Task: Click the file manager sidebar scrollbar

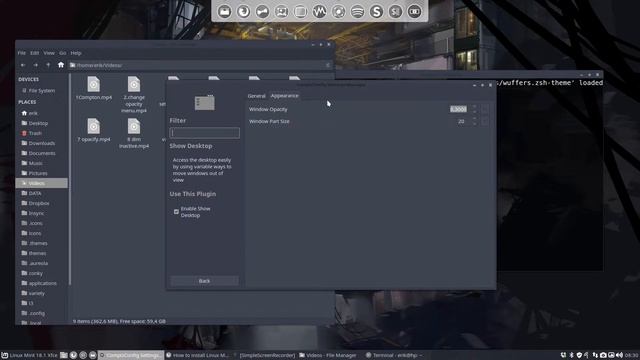Action: (x=70, y=180)
